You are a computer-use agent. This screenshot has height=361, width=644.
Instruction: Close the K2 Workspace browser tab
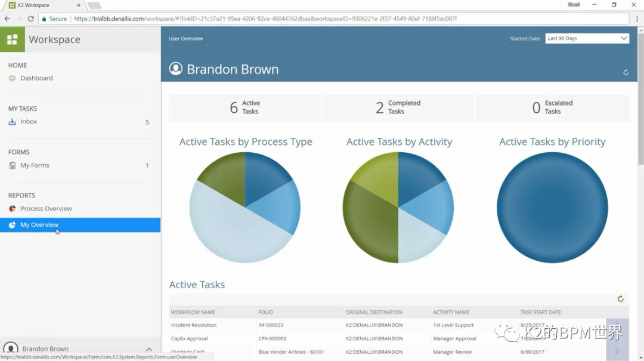(x=79, y=5)
